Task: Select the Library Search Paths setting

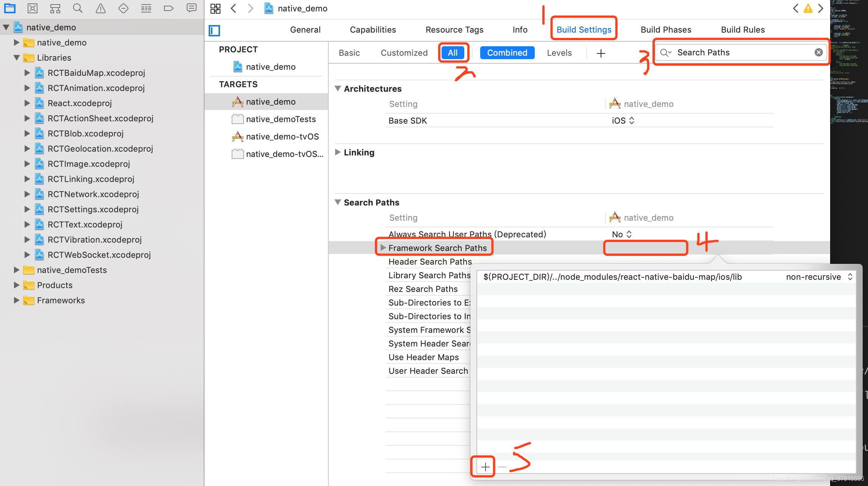Action: [429, 275]
